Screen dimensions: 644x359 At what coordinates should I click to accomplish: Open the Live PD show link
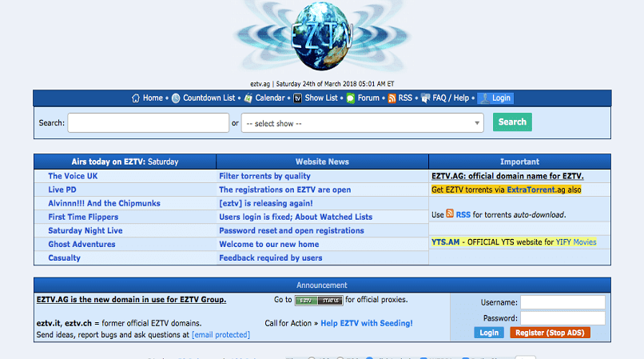point(62,189)
